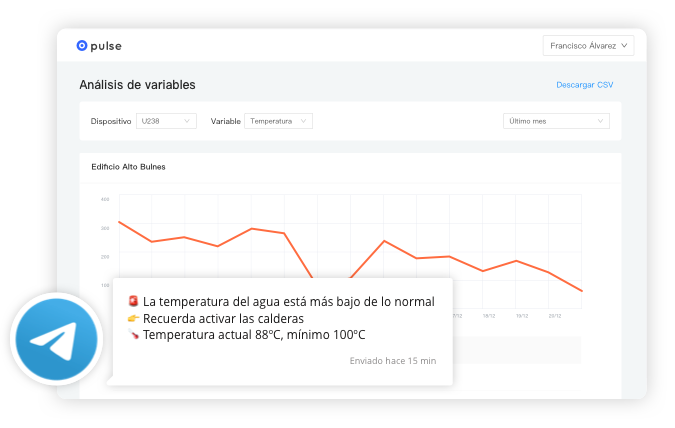This screenshot has height=428, width=675.
Task: Click the Telegram paper plane icon
Action: pos(56,339)
